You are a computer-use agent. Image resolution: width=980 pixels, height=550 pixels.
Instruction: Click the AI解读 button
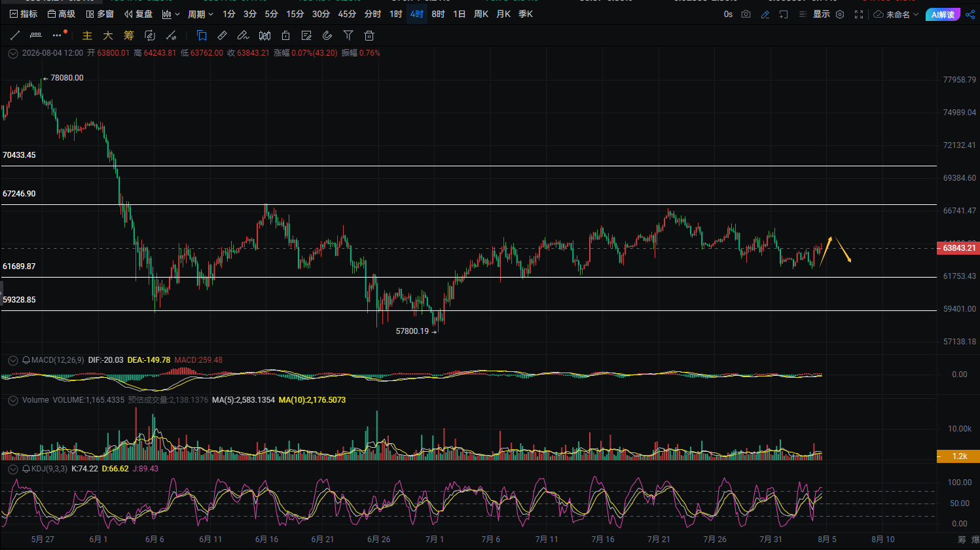[x=943, y=14]
